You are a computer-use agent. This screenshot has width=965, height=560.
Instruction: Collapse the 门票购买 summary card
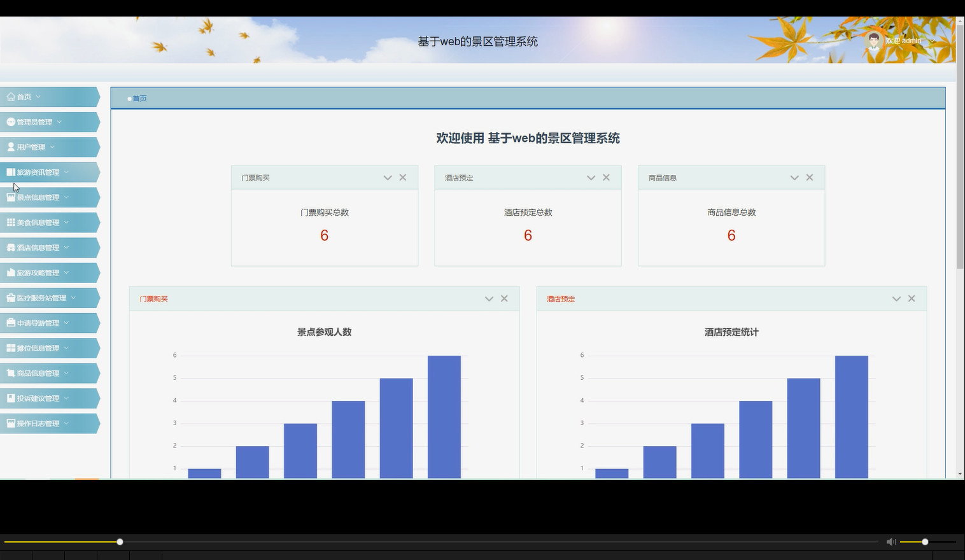pyautogui.click(x=387, y=178)
